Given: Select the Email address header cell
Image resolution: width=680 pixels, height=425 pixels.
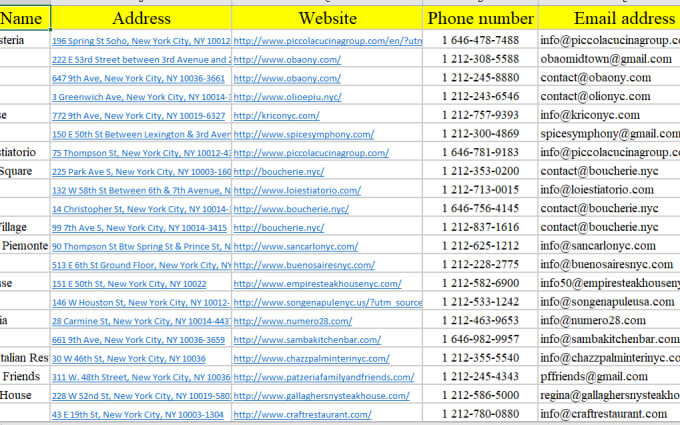Looking at the screenshot, I should click(x=609, y=18).
